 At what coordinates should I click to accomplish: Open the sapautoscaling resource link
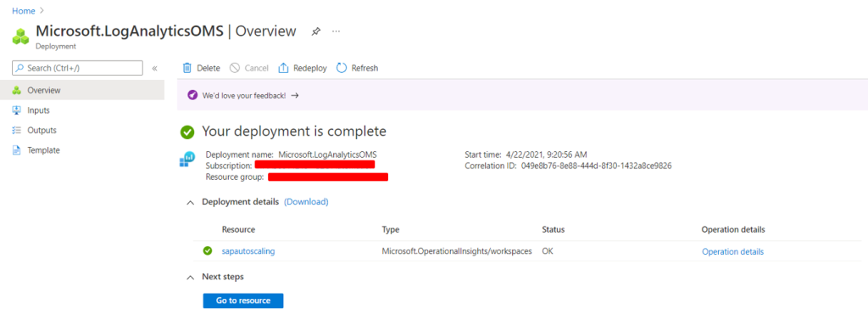pos(248,250)
